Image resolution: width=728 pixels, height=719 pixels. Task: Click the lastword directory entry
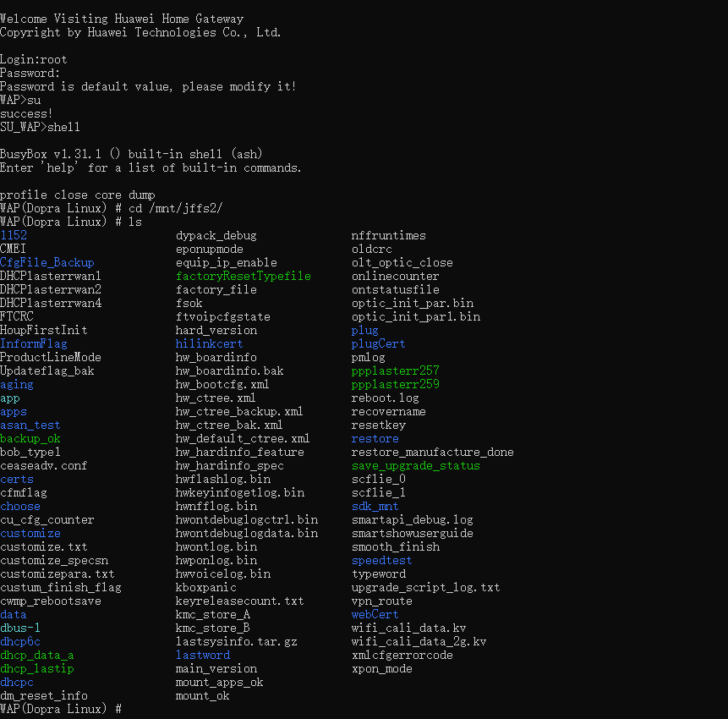(202, 655)
